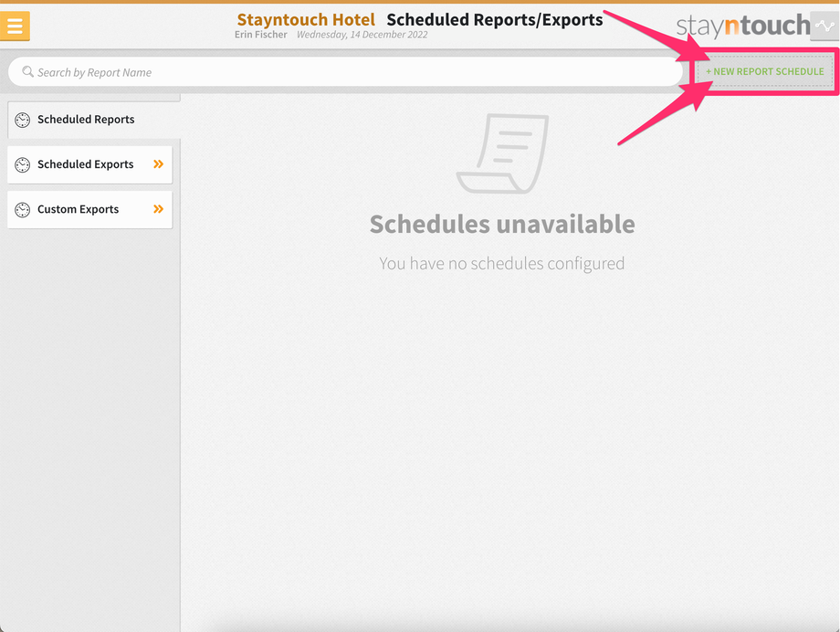Click the Erin Fischer user name

[261, 35]
